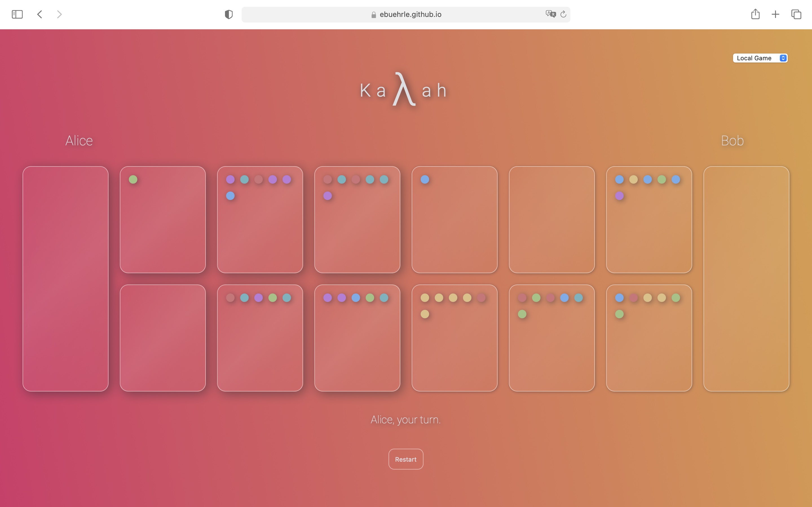Screen dimensions: 812x507
Task: Go back with the back arrow
Action: tap(39, 14)
